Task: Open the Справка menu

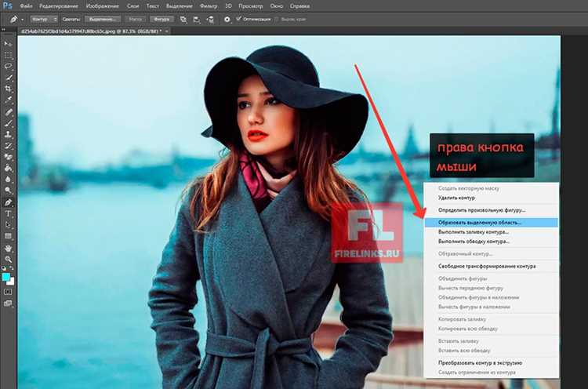Action: (299, 6)
